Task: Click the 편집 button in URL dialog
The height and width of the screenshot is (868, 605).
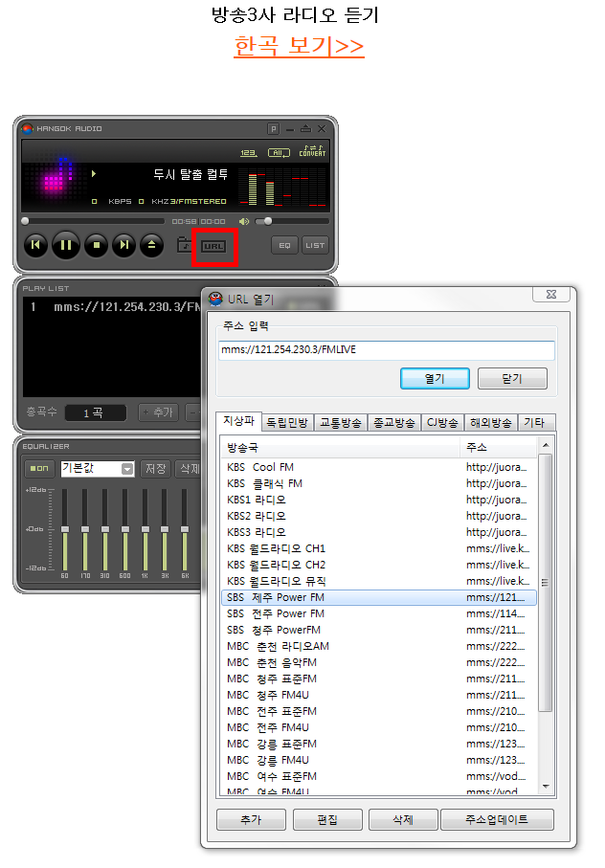Action: (x=327, y=820)
